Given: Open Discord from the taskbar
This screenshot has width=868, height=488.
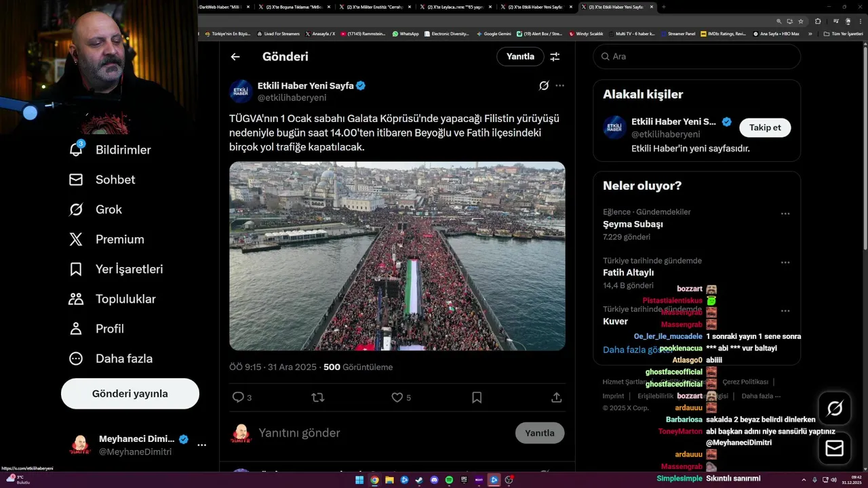Looking at the screenshot, I should coord(434,481).
